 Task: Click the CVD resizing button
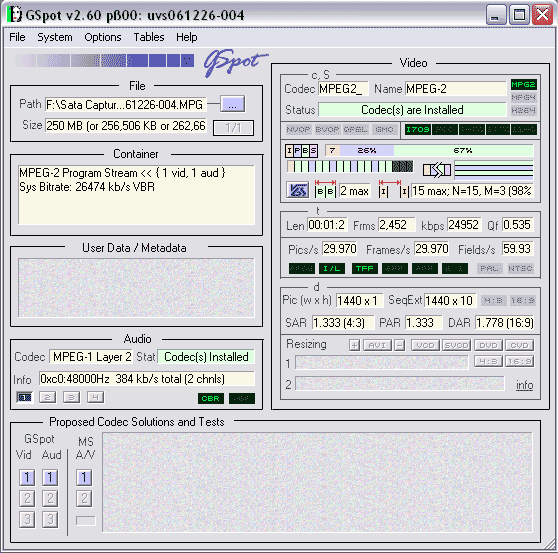coord(519,345)
